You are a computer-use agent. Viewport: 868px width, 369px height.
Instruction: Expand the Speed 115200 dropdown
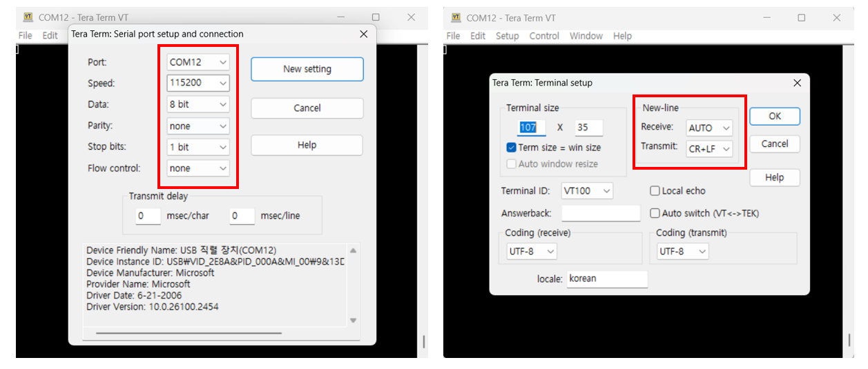pyautogui.click(x=197, y=83)
